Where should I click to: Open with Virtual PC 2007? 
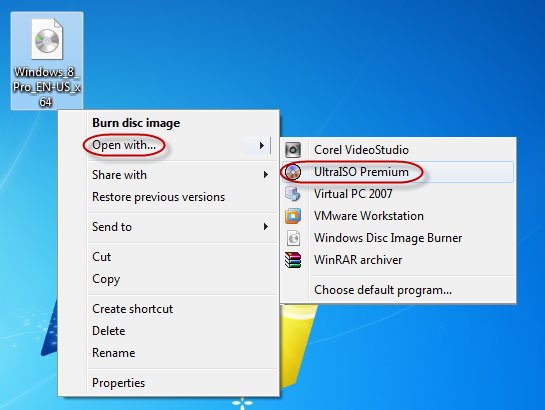[398, 194]
